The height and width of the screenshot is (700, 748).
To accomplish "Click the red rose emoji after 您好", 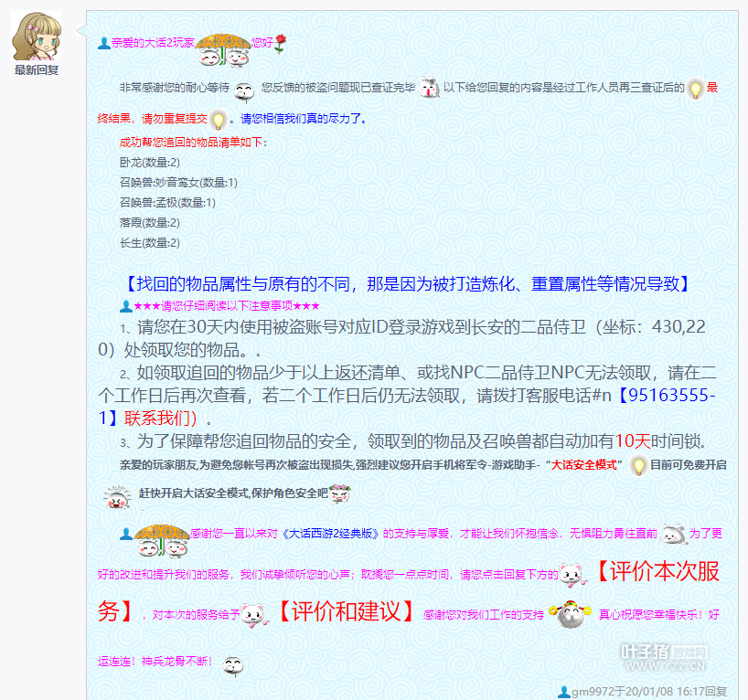I will pyautogui.click(x=281, y=41).
